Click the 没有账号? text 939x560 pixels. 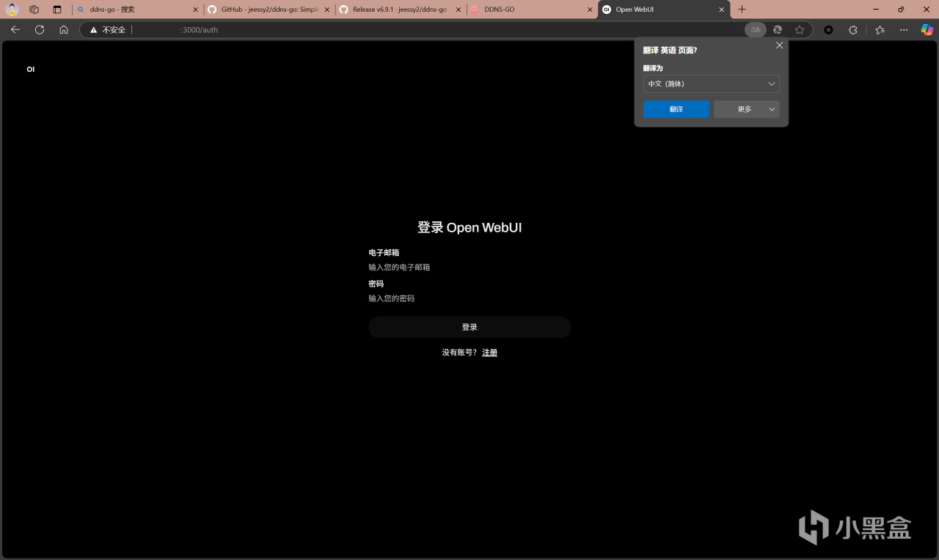point(459,353)
